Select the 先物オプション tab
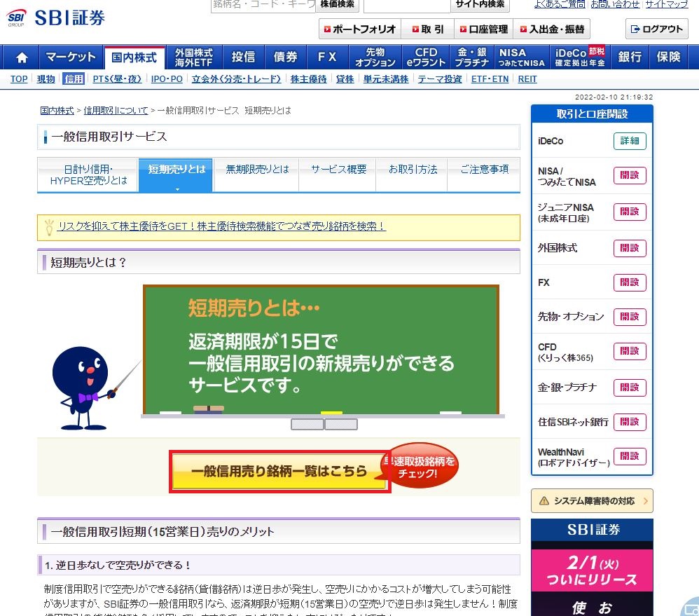The image size is (699, 616). pos(375,57)
